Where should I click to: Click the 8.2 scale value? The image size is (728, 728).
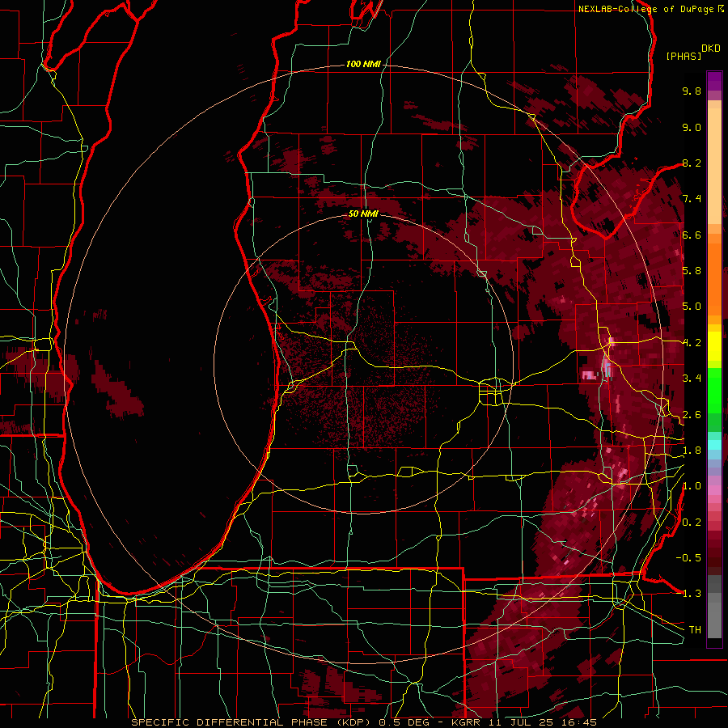692,163
